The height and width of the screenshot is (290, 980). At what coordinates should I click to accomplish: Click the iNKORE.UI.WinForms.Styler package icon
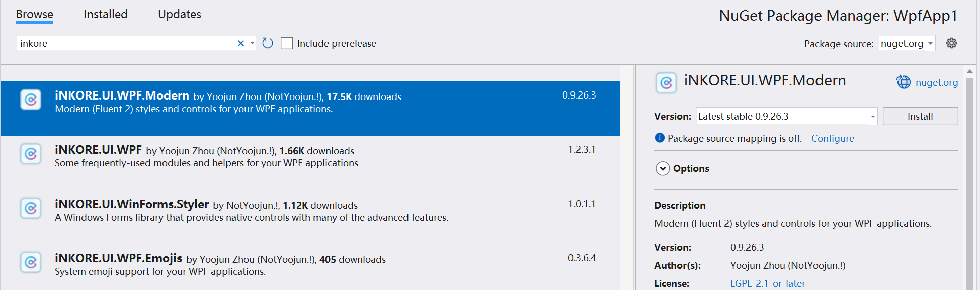click(x=31, y=208)
